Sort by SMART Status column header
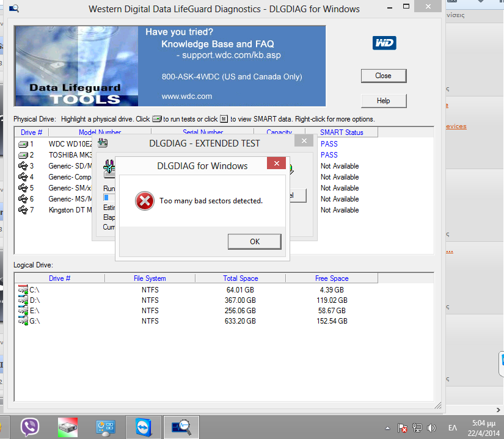 click(341, 132)
